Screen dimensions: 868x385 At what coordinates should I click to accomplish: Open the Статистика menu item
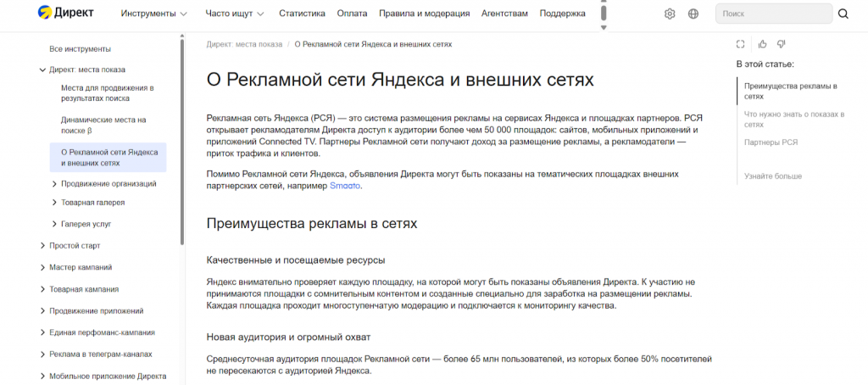coord(303,14)
